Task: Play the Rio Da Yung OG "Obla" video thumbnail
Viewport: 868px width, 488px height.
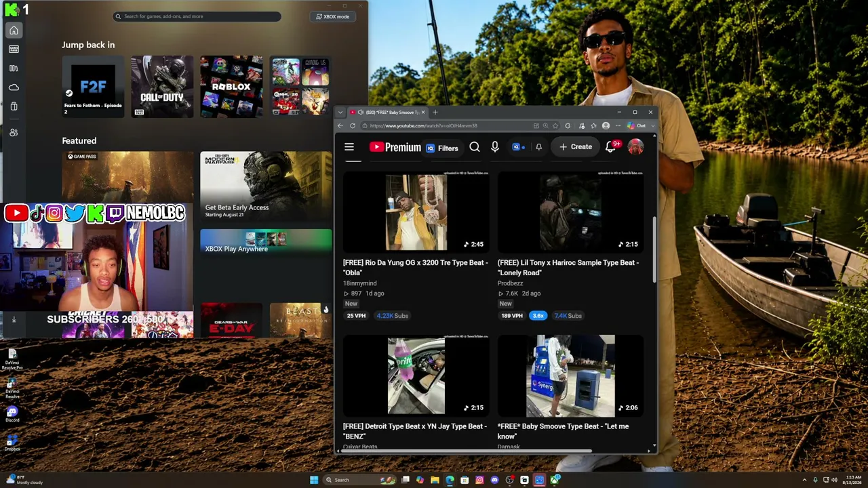Action: [x=416, y=213]
